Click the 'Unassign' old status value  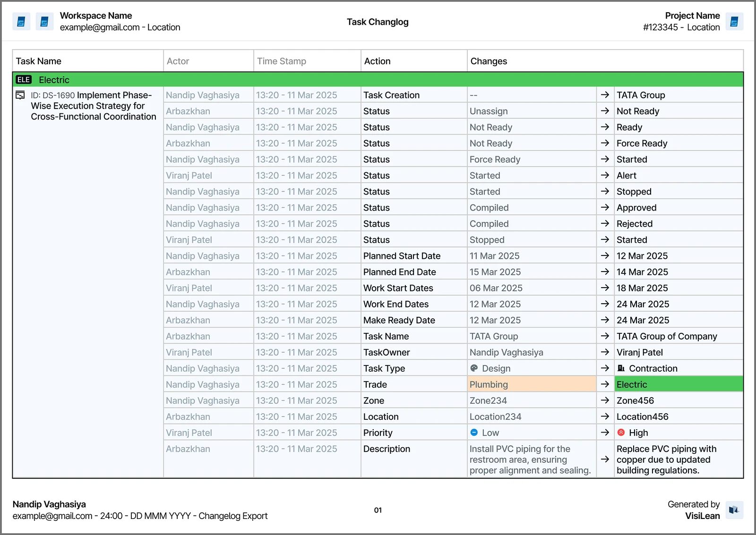click(x=489, y=111)
